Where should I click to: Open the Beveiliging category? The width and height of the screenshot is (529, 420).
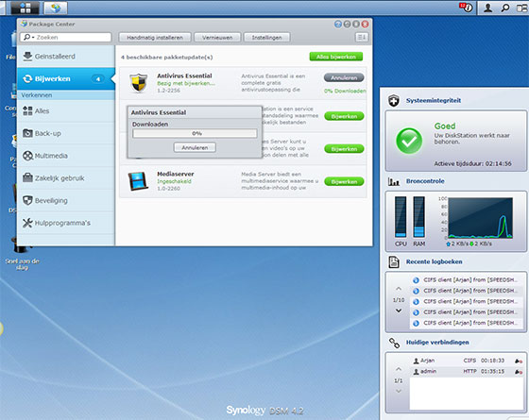[66, 200]
